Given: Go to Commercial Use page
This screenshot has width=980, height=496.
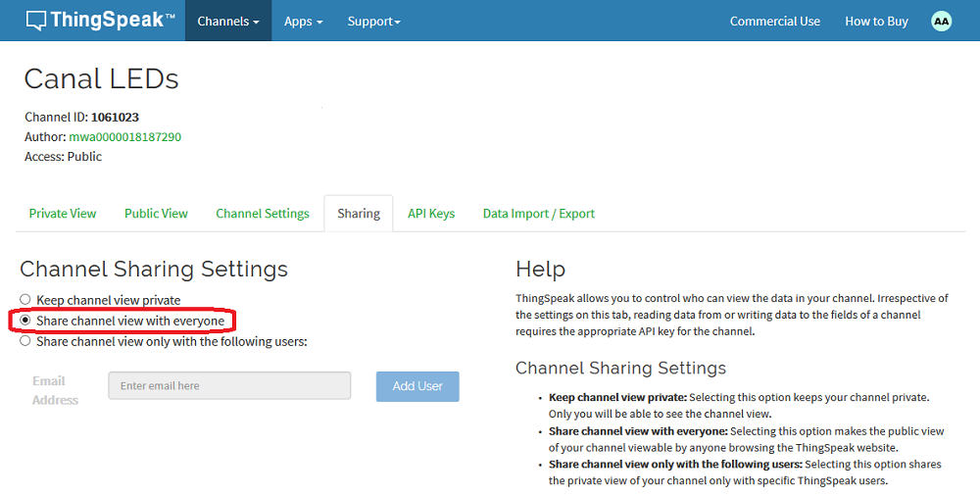Looking at the screenshot, I should (x=775, y=22).
